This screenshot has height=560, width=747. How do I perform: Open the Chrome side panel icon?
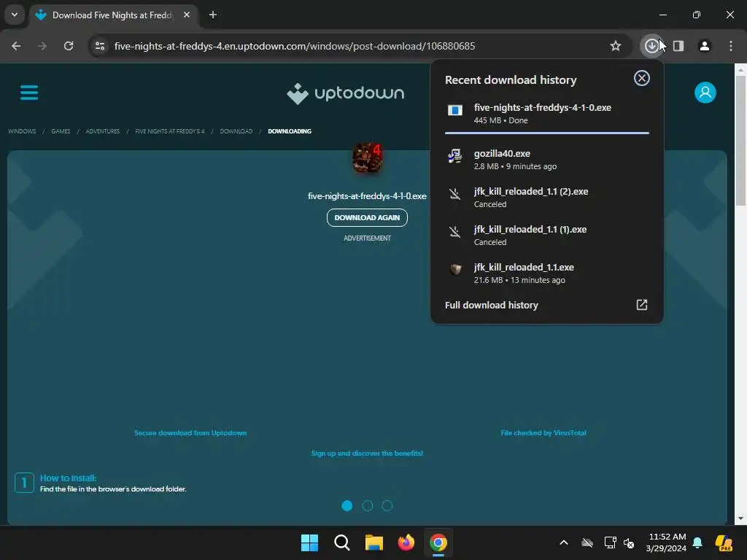tap(678, 46)
